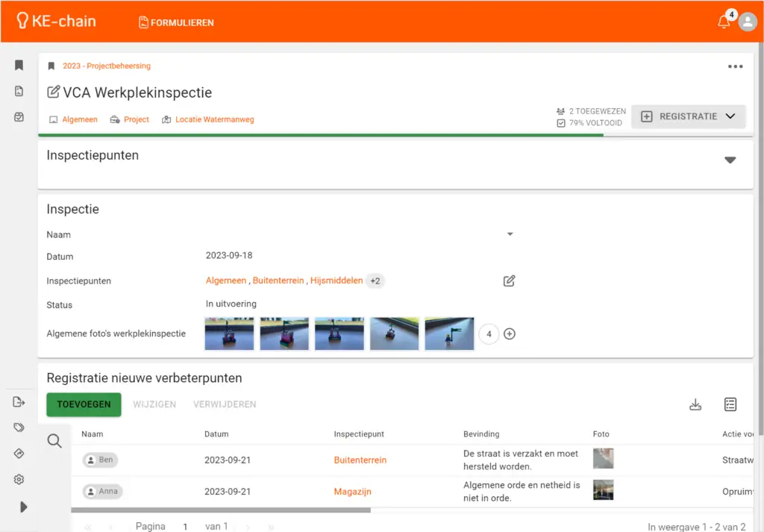The width and height of the screenshot is (764, 532).
Task: Click the notifications bell icon
Action: [723, 22]
